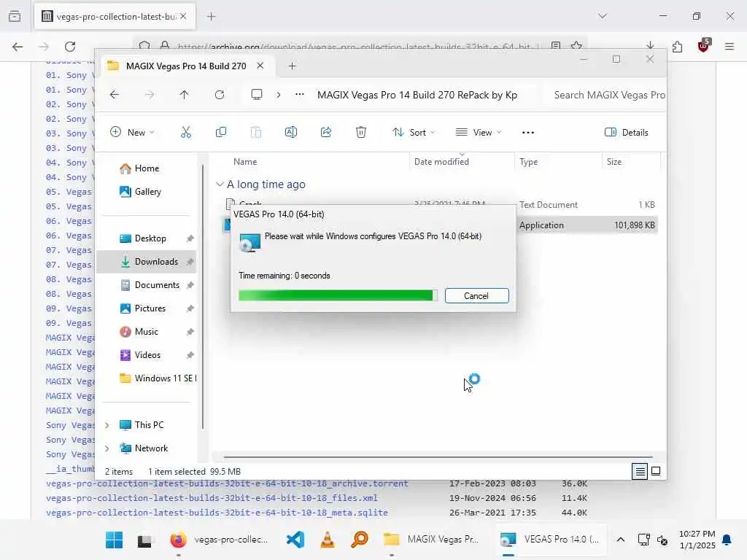Image resolution: width=747 pixels, height=560 pixels.
Task: Cancel the VEGAS Pro installation
Action: [476, 296]
